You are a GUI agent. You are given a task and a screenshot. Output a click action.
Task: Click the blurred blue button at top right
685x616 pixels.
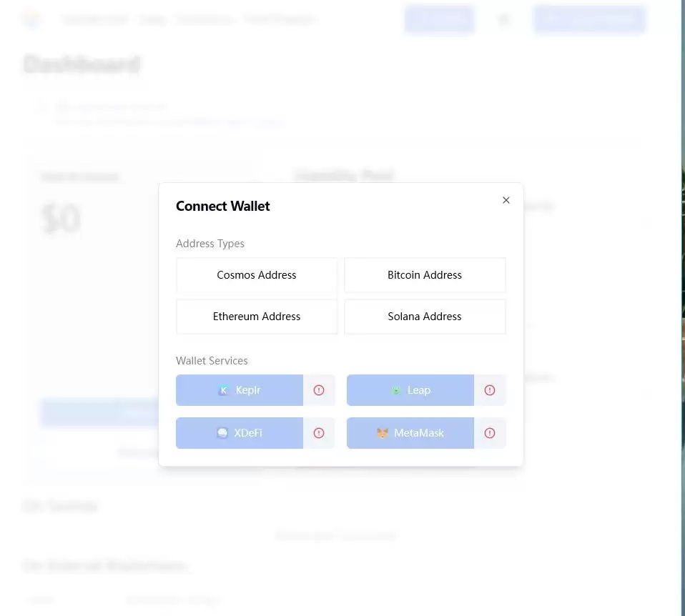click(x=589, y=19)
